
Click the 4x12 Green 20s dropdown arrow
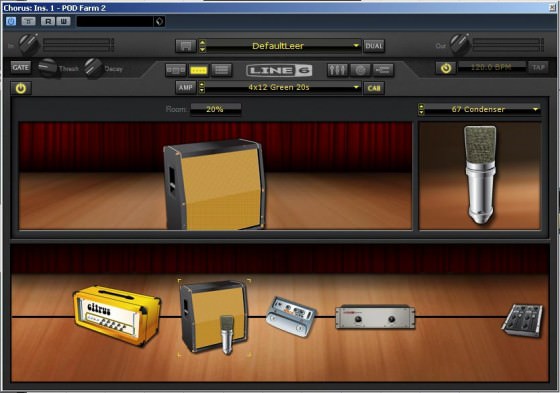356,88
